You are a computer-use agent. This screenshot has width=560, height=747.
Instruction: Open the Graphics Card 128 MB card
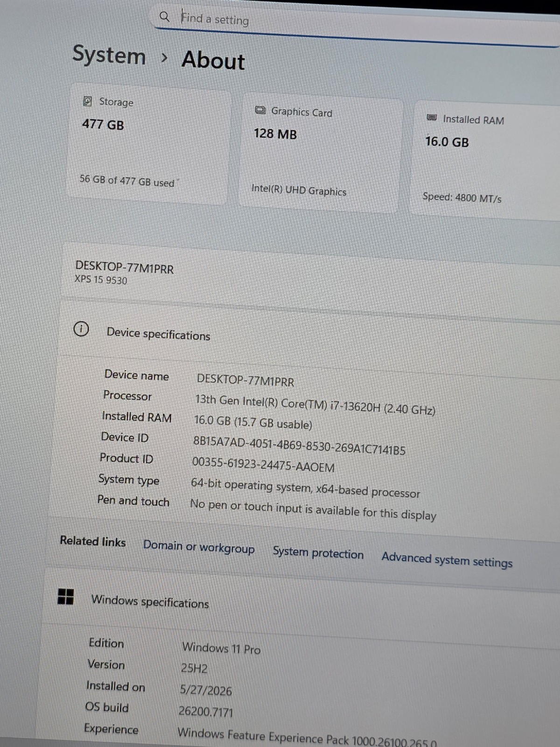320,153
